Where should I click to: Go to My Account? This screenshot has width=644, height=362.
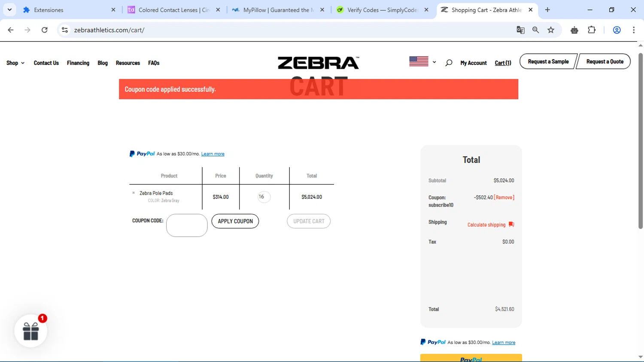474,63
